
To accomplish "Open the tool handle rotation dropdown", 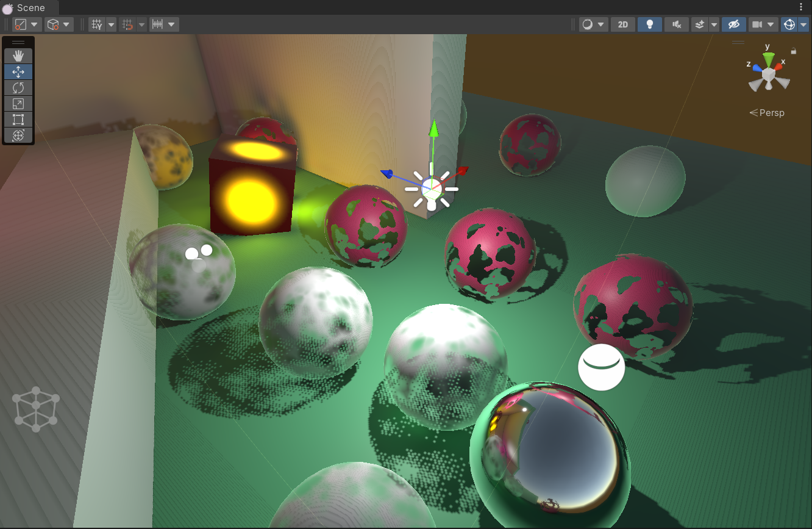I will point(59,24).
